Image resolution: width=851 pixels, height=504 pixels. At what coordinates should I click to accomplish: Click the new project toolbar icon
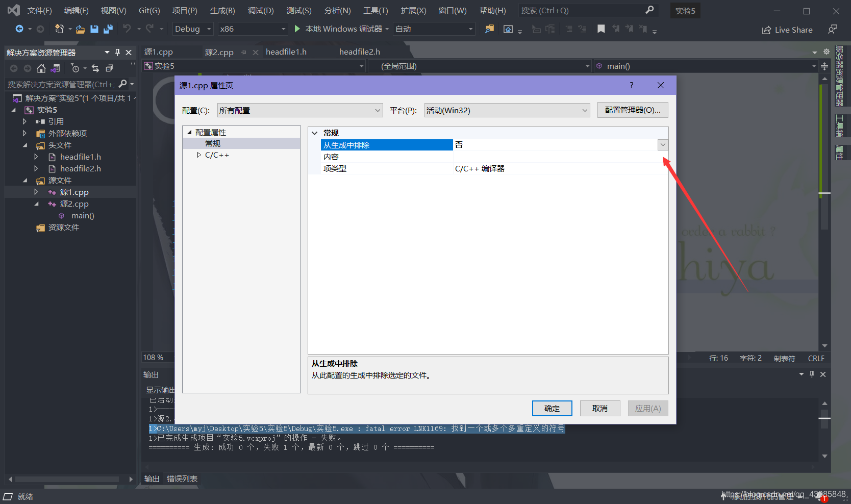(59, 29)
